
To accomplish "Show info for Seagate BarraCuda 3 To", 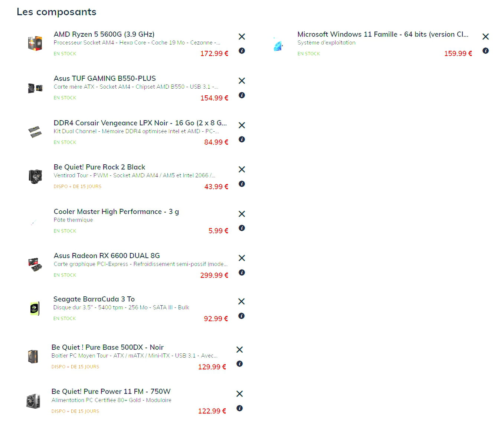I will coord(241,316).
